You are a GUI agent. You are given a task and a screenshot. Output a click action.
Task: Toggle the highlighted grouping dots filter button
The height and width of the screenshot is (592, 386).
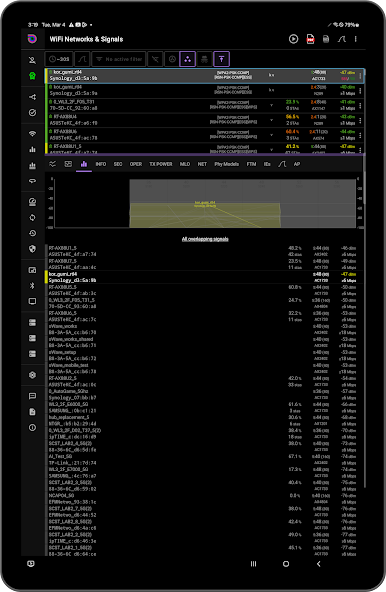[x=188, y=59]
